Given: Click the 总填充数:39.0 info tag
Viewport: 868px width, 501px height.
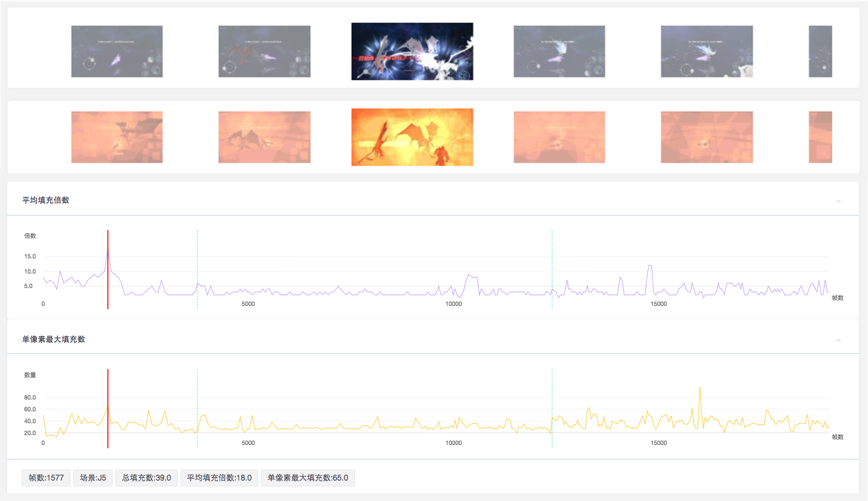Looking at the screenshot, I should coord(146,478).
